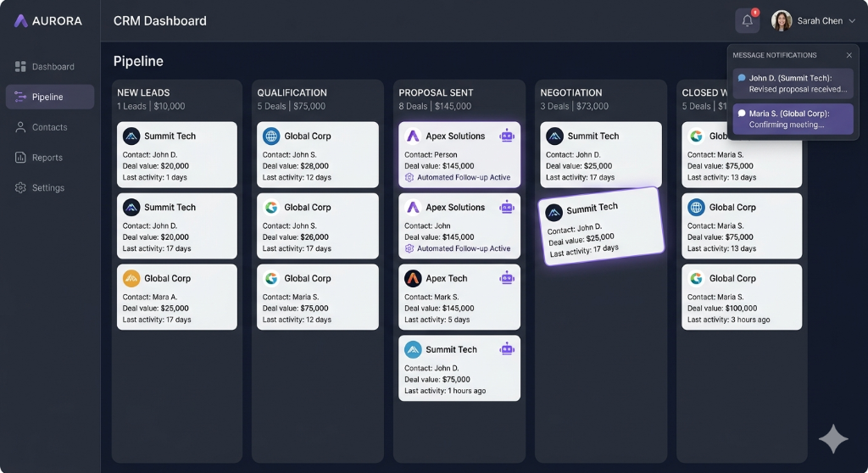
Task: Click 'Last activity: 3 hours ago' text
Action: click(x=728, y=320)
